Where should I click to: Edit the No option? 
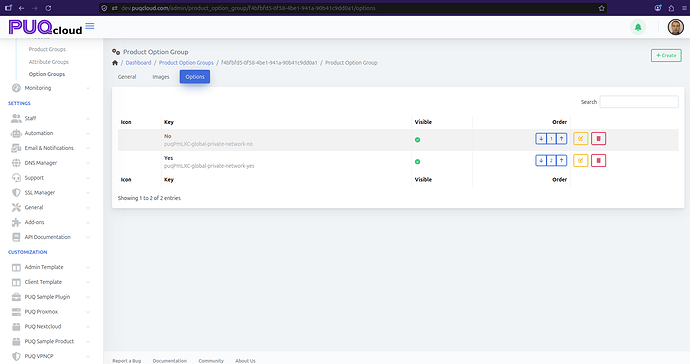point(580,139)
